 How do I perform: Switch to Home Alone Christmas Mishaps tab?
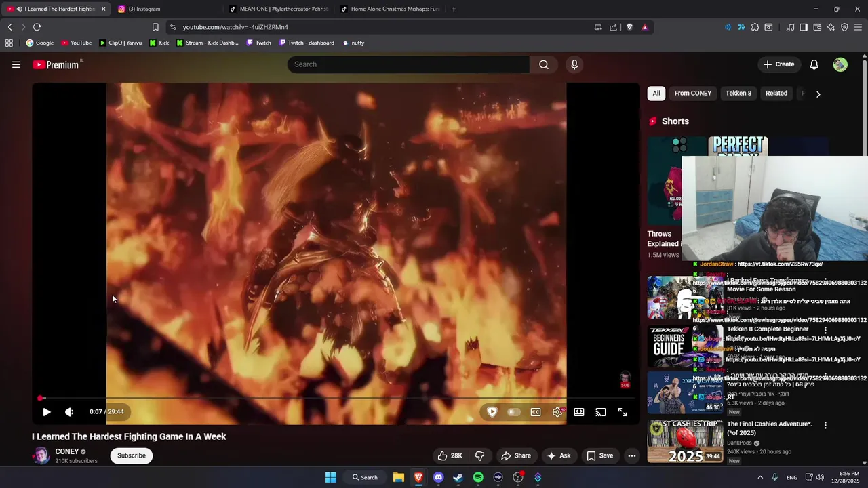point(390,9)
